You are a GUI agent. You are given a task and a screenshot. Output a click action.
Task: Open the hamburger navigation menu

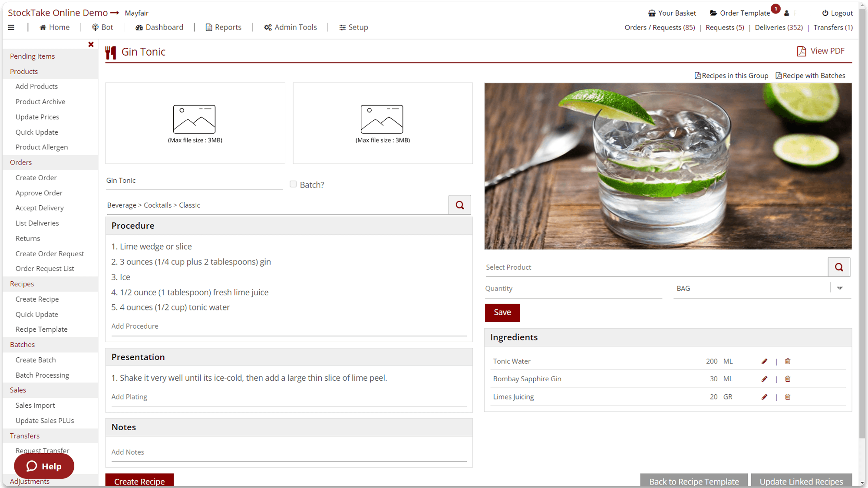pyautogui.click(x=11, y=27)
